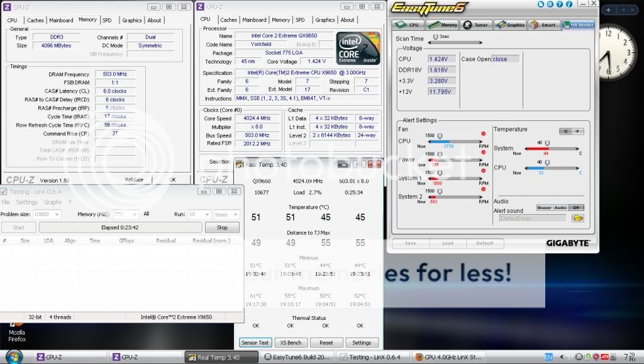This screenshot has width=644, height=364.
Task: Open the Memory (MiB) dropdown in LinX
Action: coord(134,214)
